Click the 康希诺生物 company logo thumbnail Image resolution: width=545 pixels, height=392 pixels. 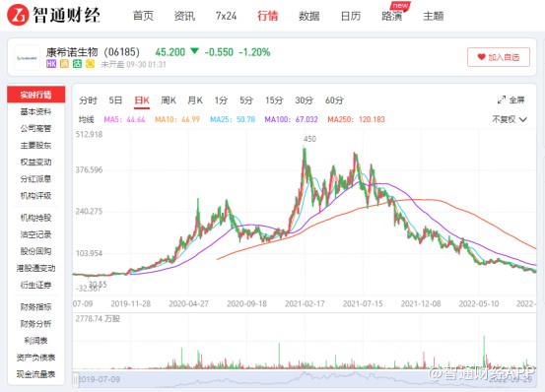27,58
